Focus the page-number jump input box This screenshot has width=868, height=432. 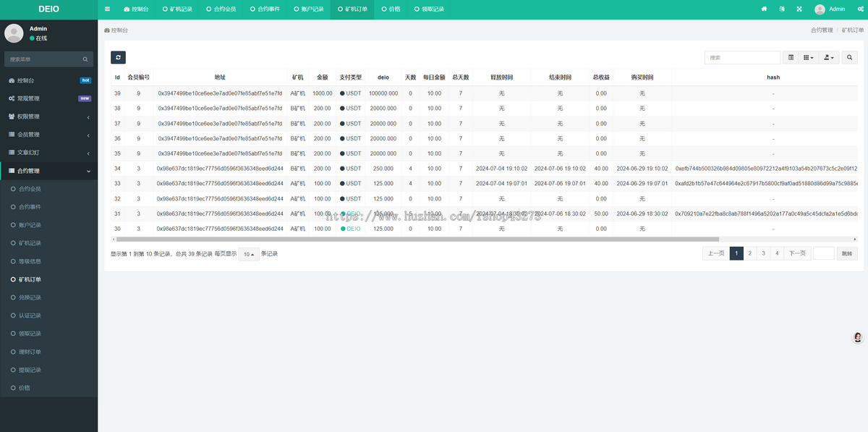[824, 253]
